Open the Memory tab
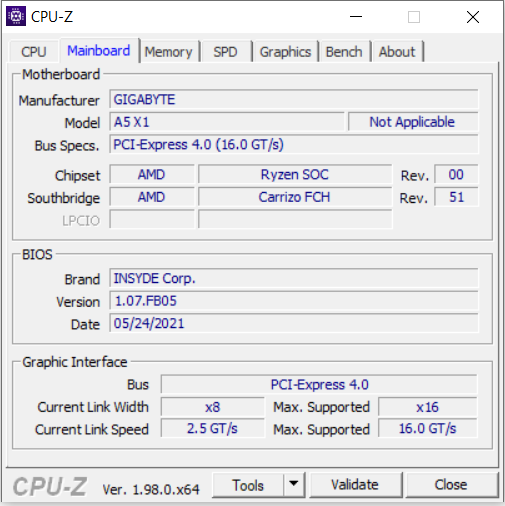This screenshot has width=505, height=506. pyautogui.click(x=169, y=52)
